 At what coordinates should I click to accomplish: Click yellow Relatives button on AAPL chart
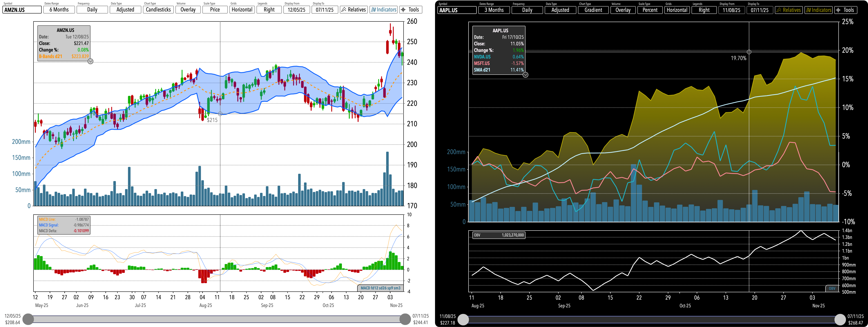[789, 10]
